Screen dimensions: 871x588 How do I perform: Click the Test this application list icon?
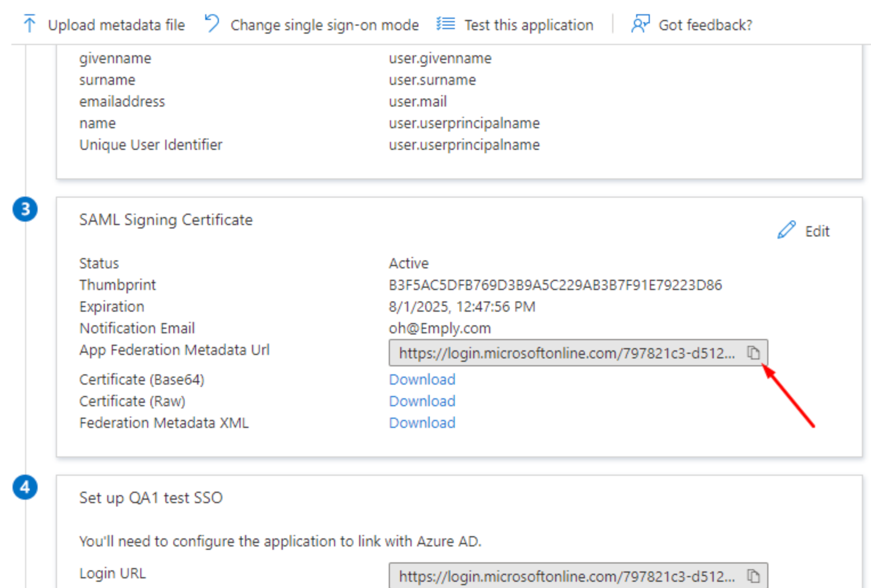pyautogui.click(x=446, y=24)
